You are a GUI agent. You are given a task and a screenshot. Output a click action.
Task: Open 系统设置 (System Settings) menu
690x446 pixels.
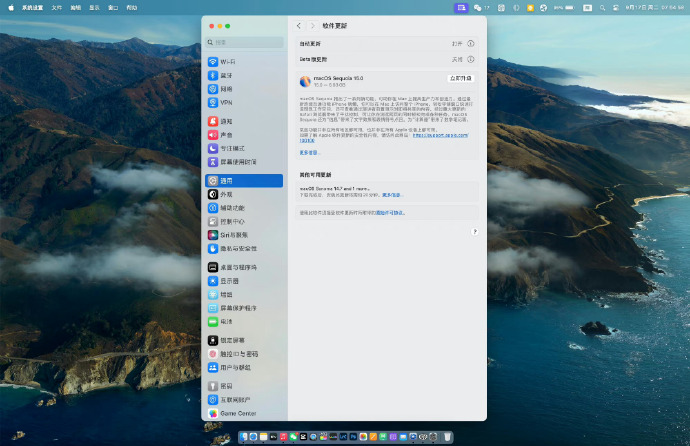tap(33, 7)
